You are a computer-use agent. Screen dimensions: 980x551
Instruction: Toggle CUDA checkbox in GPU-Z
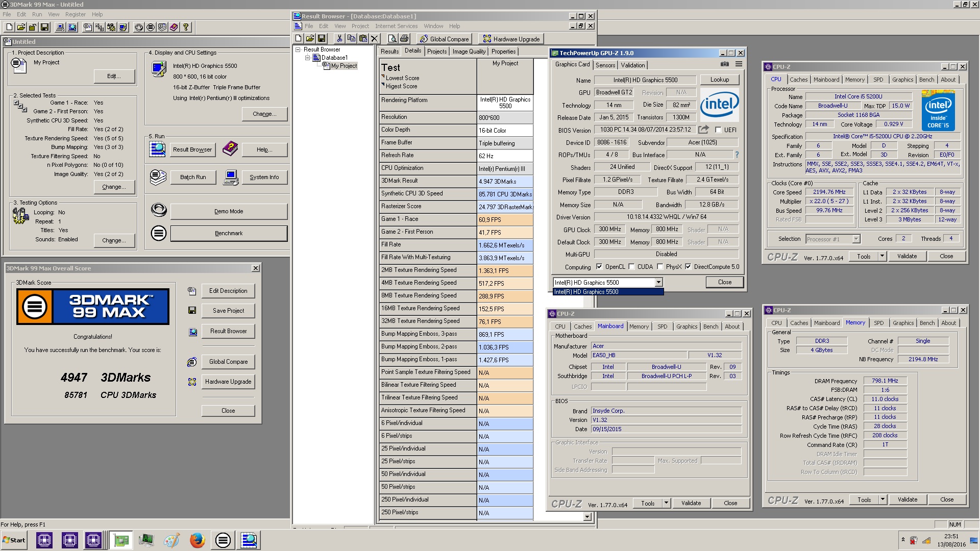[631, 267]
